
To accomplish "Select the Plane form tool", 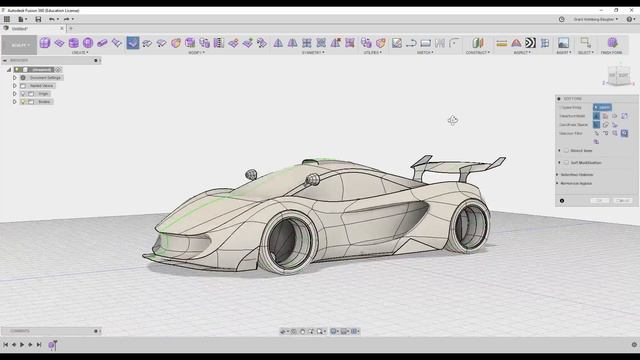I will (x=60, y=42).
